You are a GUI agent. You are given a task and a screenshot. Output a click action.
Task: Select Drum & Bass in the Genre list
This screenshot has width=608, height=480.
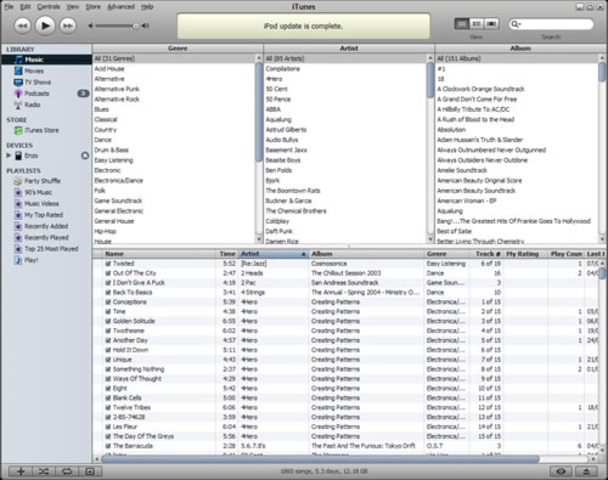(x=174, y=150)
